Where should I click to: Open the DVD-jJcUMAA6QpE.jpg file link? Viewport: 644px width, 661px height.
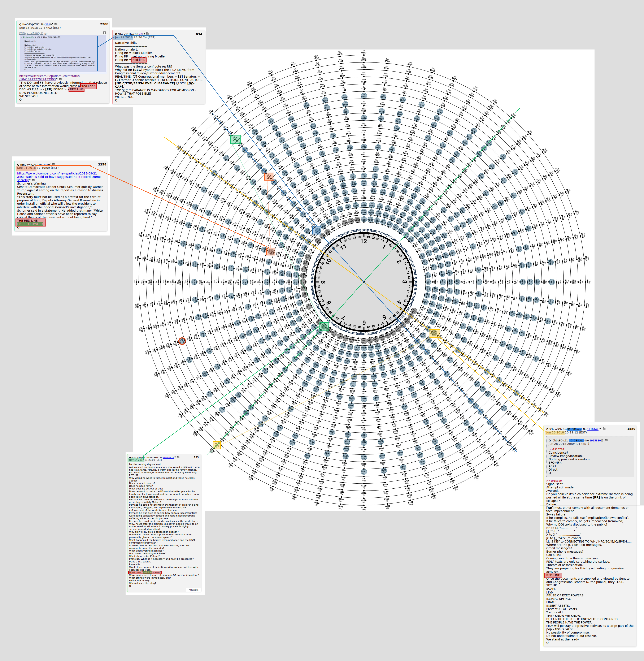tap(33, 33)
